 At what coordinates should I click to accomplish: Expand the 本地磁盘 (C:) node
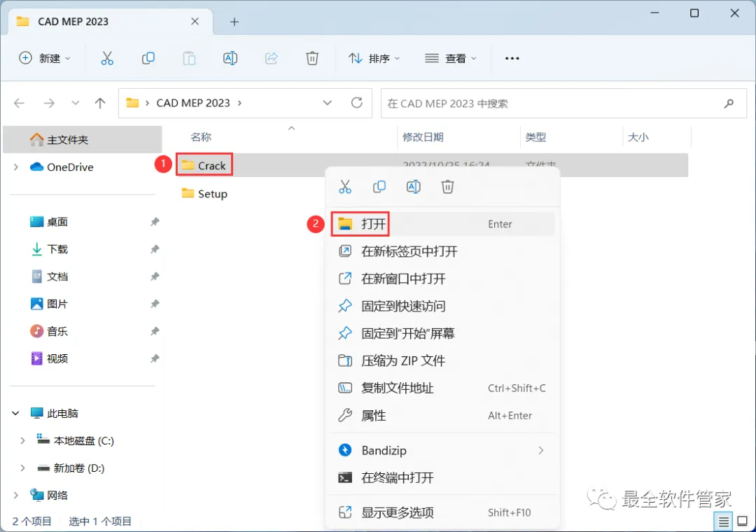[22, 441]
